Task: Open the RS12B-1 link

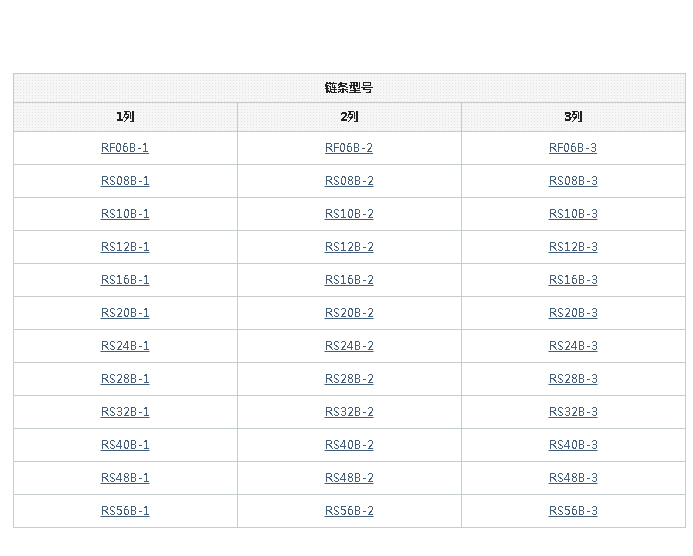Action: coord(125,247)
